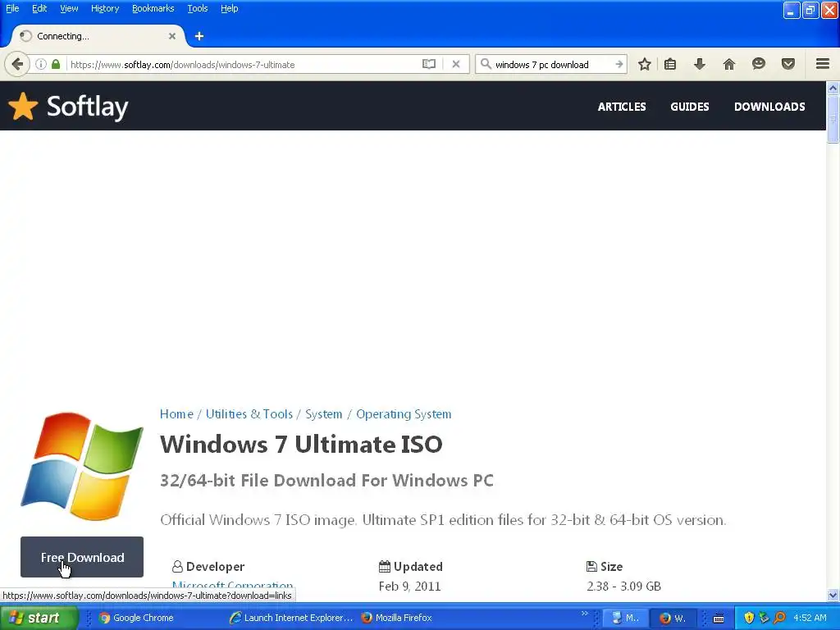
Task: Open the History menu
Action: coord(105,8)
